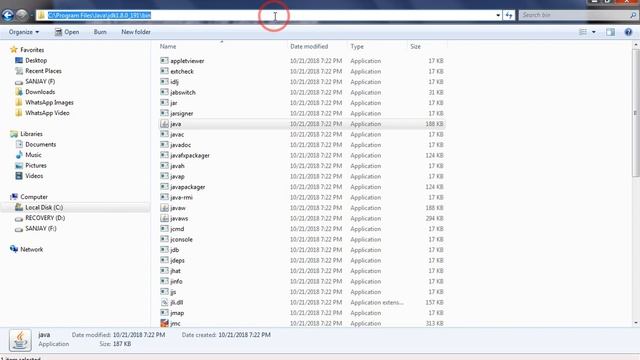Select the javapackager file
Viewport: 640px width, 360px height.
click(188, 187)
